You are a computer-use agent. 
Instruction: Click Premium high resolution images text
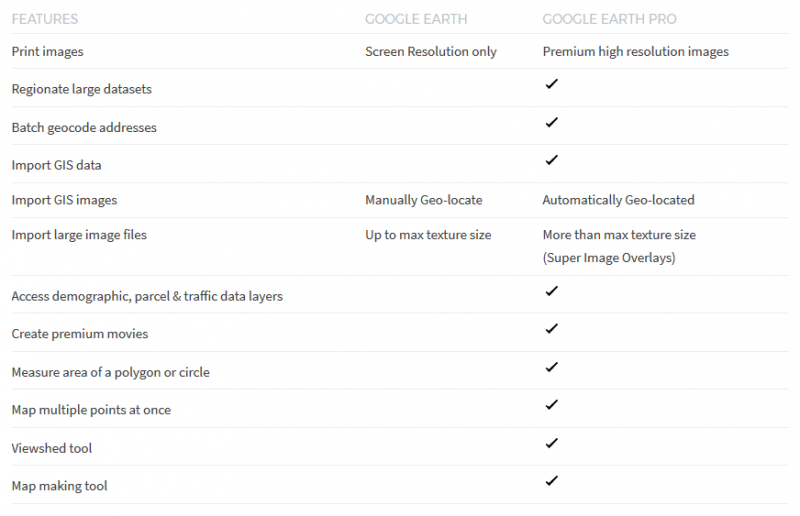635,52
